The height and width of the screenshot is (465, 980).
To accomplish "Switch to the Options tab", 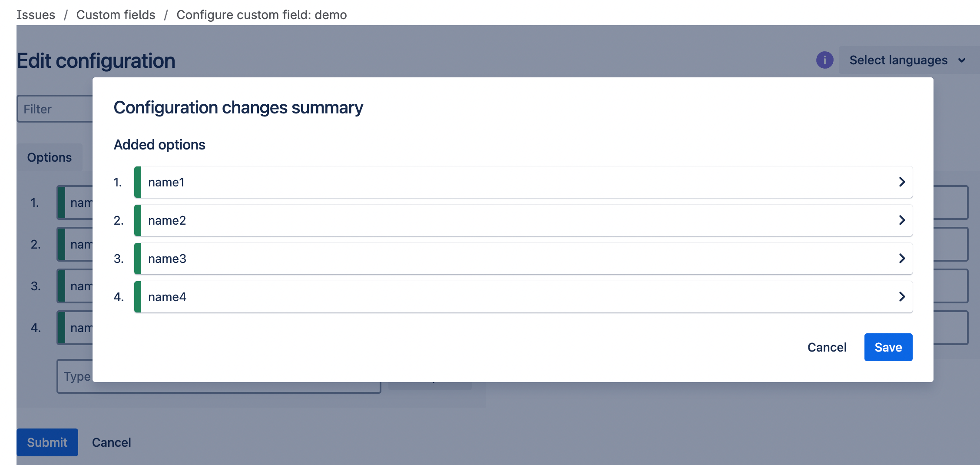I will (50, 157).
